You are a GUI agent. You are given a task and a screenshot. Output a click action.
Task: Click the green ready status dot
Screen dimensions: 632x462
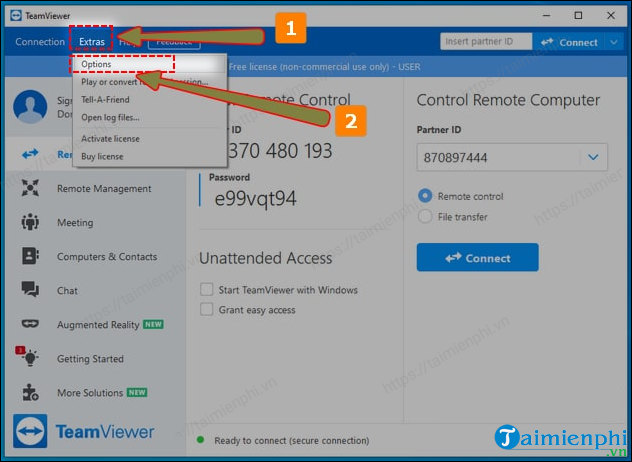pyautogui.click(x=200, y=440)
